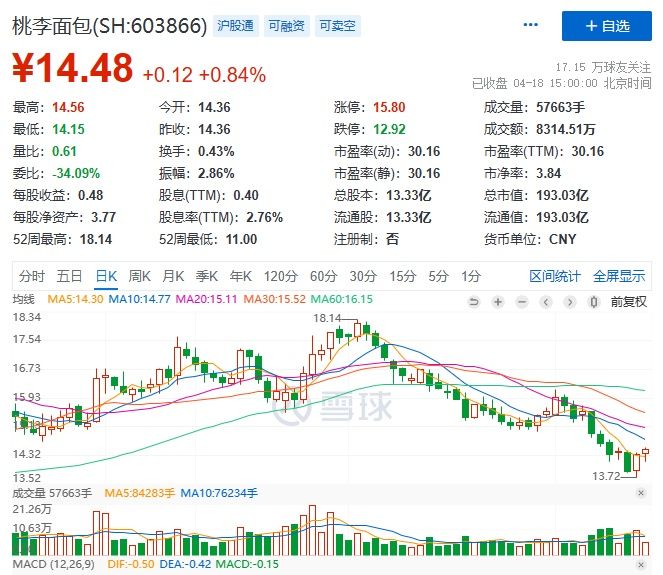Viewport: 663px width, 575px height.
Task: Click the DIF:-0.50 MACD label
Action: click(x=131, y=564)
